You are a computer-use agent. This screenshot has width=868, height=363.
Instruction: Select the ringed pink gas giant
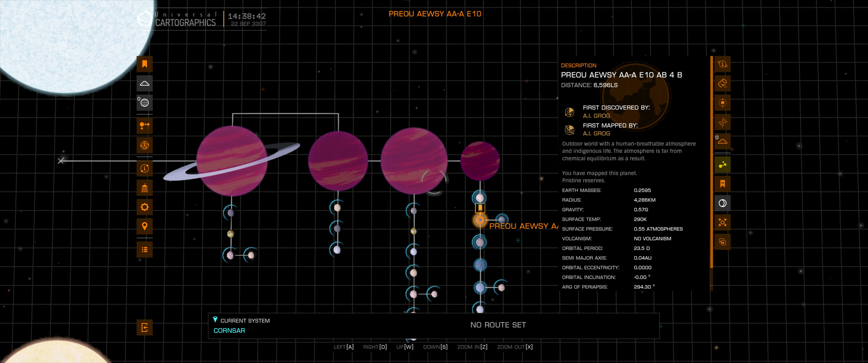[232, 161]
